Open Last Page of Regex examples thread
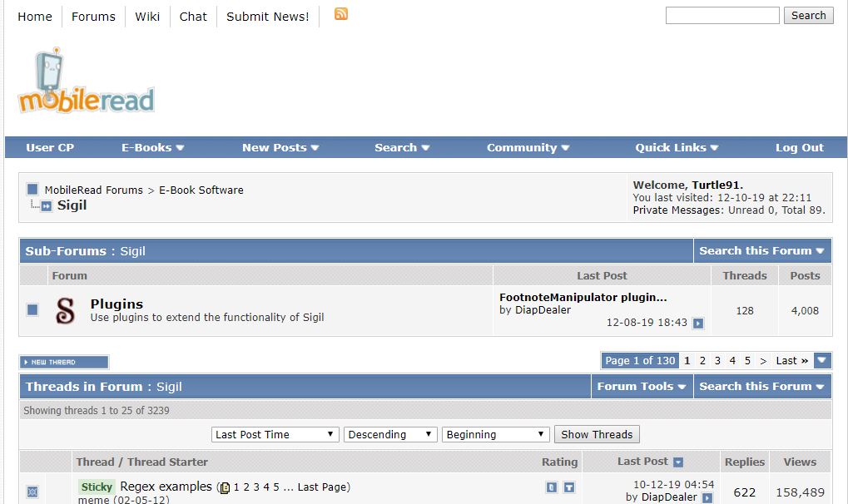This screenshot has height=504, width=848. click(323, 487)
